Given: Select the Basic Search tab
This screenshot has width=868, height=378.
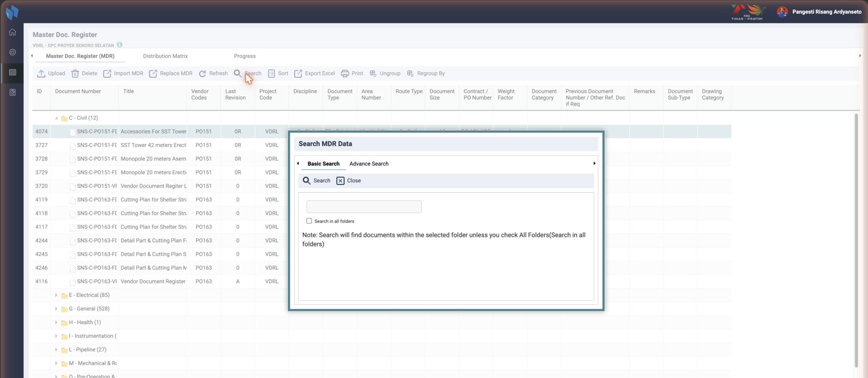Looking at the screenshot, I should (x=324, y=164).
